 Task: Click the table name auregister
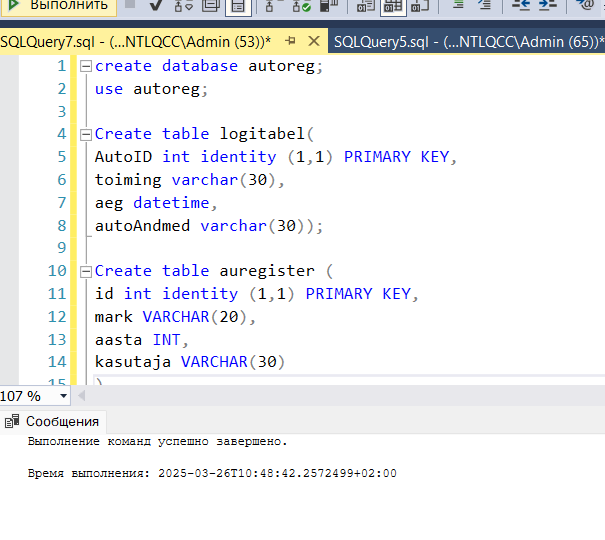coord(267,271)
